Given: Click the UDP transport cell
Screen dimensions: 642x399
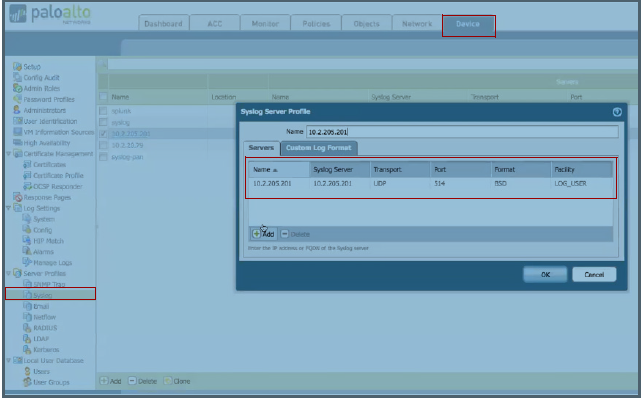Looking at the screenshot, I should coord(380,183).
